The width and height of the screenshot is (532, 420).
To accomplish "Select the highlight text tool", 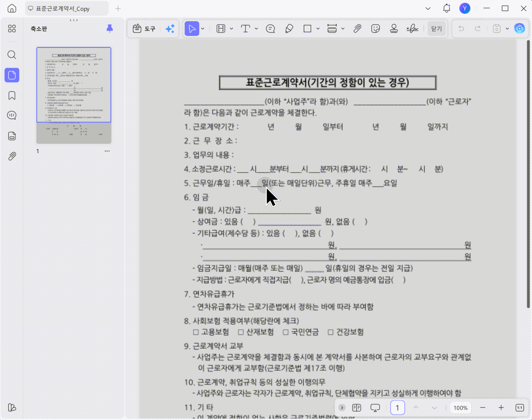I will [221, 29].
